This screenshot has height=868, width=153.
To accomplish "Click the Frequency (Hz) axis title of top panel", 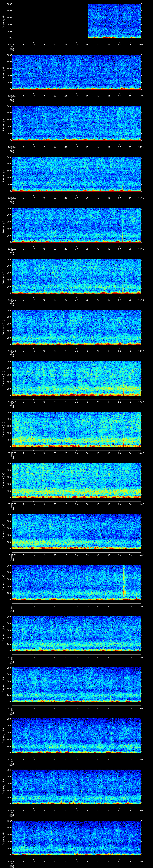I will [3, 21].
